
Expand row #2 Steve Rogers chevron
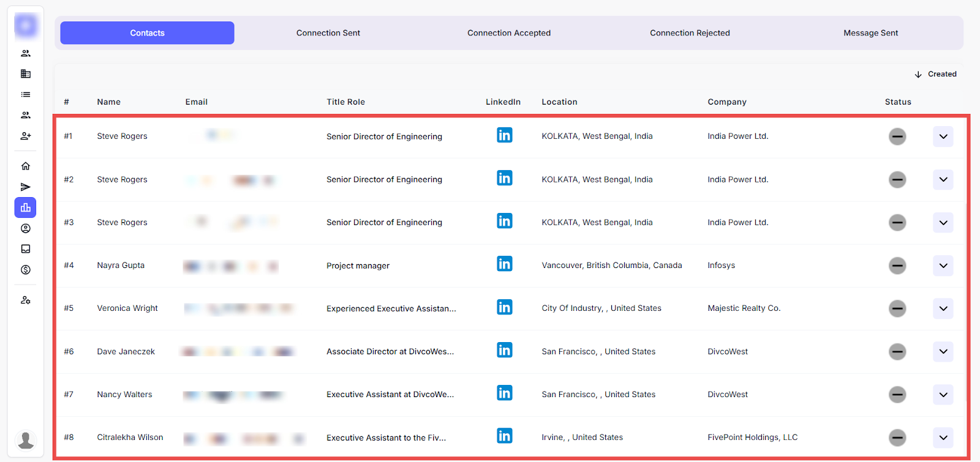tap(943, 179)
